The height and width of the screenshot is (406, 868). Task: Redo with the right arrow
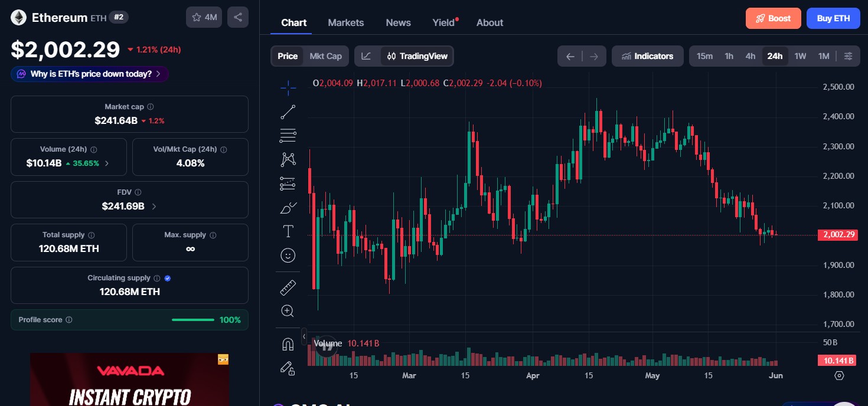594,56
